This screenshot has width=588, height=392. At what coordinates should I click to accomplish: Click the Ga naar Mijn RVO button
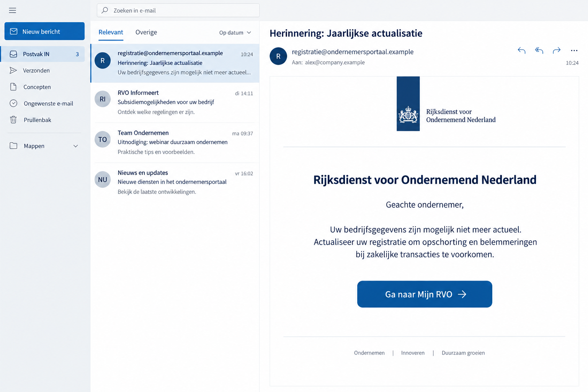point(425,294)
